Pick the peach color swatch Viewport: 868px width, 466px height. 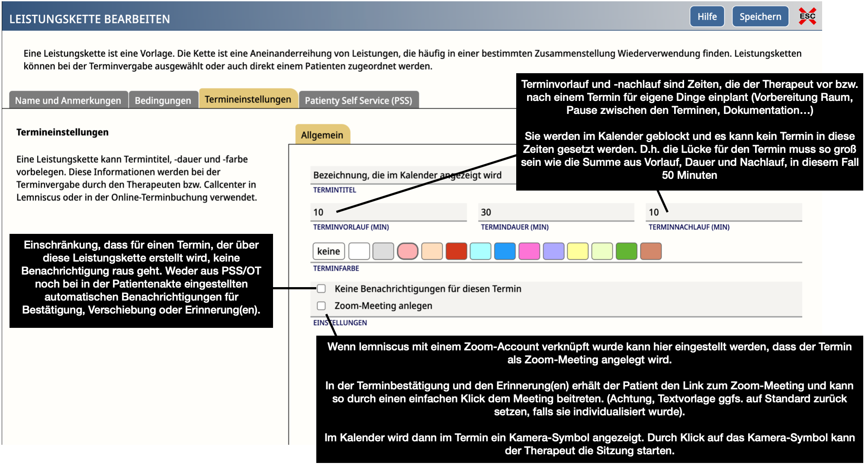[432, 251]
